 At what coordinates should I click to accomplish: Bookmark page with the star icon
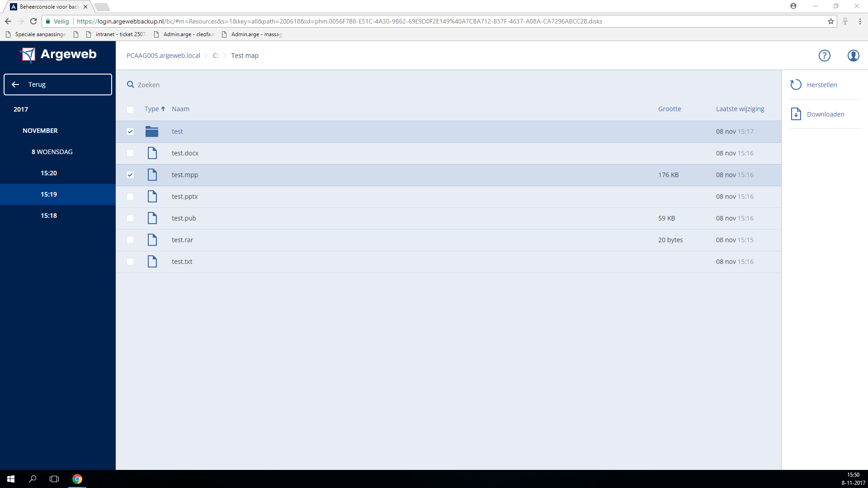[830, 21]
